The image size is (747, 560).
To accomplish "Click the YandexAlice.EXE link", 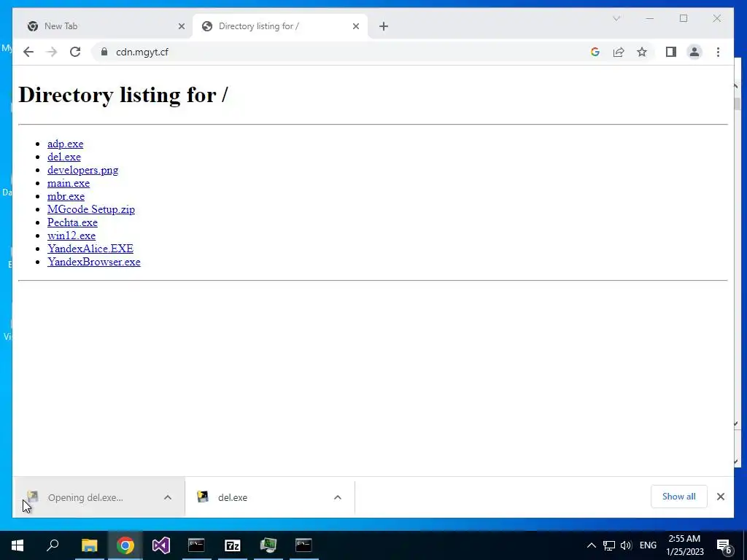I will 90,249.
